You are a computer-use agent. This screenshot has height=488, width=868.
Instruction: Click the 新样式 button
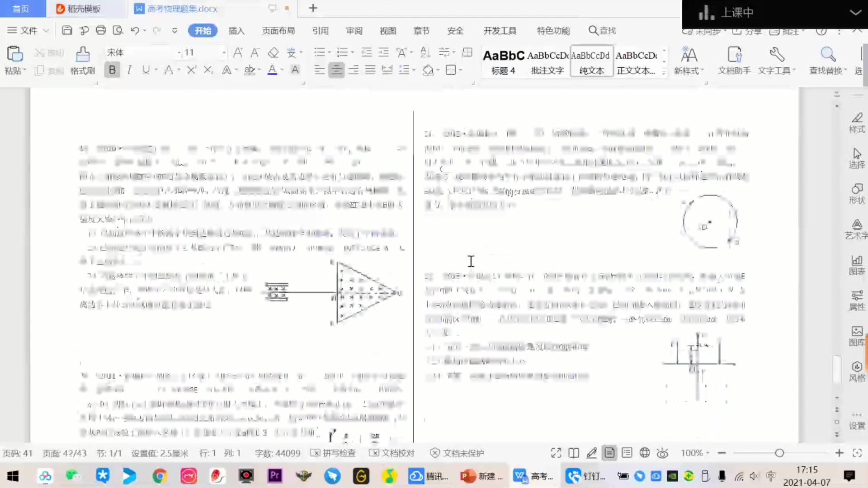click(689, 60)
